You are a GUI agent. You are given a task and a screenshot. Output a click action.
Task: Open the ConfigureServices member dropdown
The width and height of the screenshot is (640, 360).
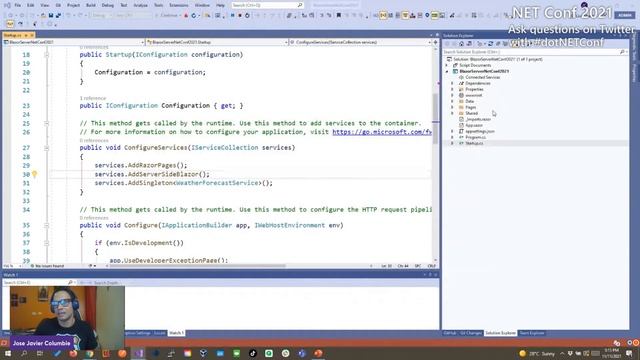(361, 42)
